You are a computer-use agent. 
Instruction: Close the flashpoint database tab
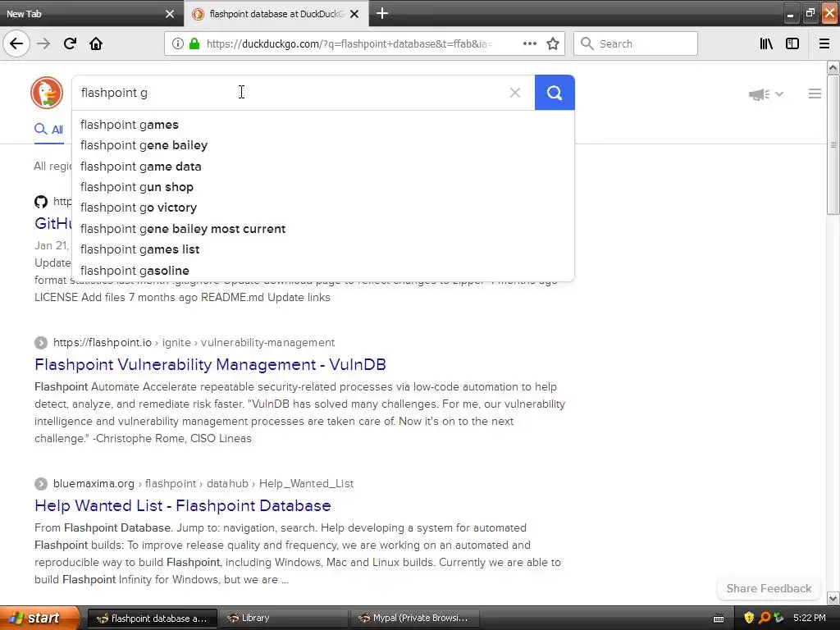point(354,14)
